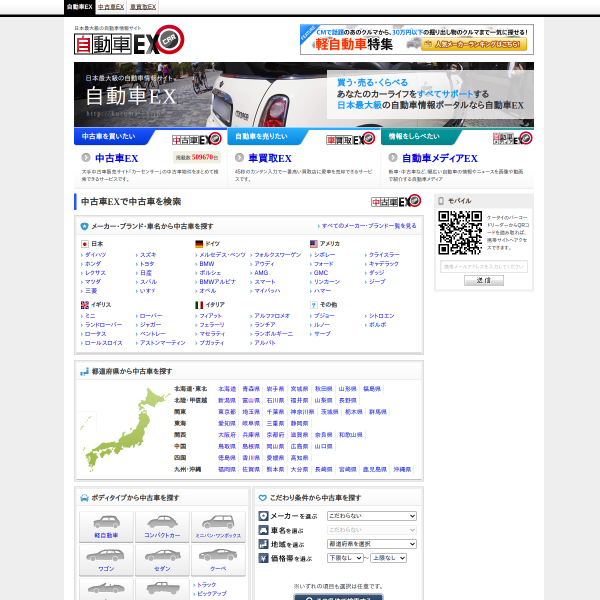Screen dimensions: 600x600
Task: Open the トヨタ maker link
Action: [x=147, y=264]
